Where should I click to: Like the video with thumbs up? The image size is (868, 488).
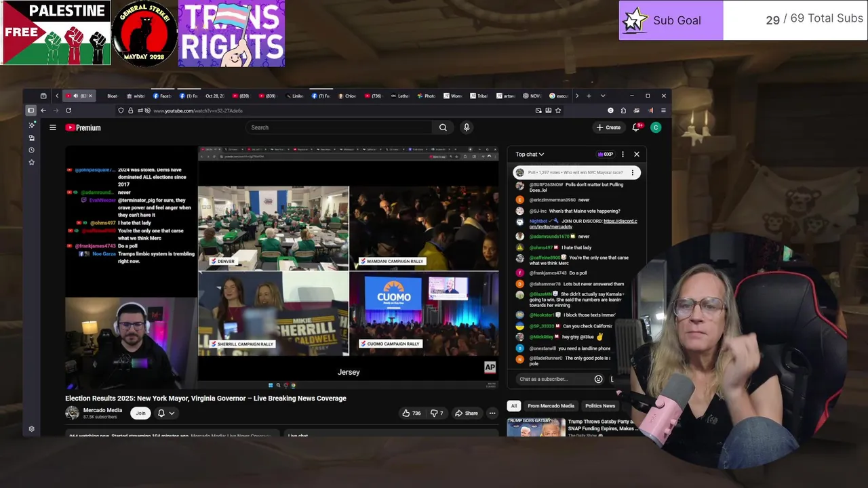(411, 413)
